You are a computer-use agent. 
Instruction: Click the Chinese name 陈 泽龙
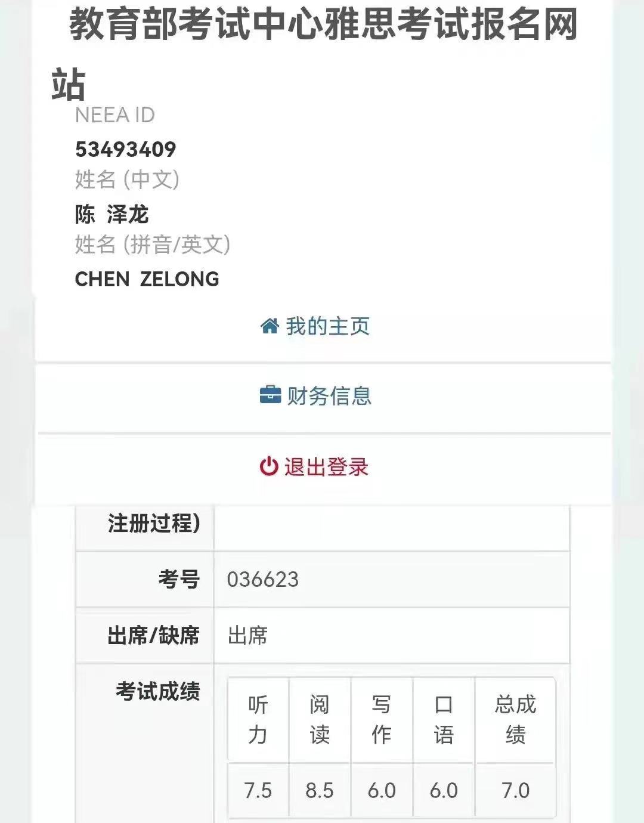(112, 214)
